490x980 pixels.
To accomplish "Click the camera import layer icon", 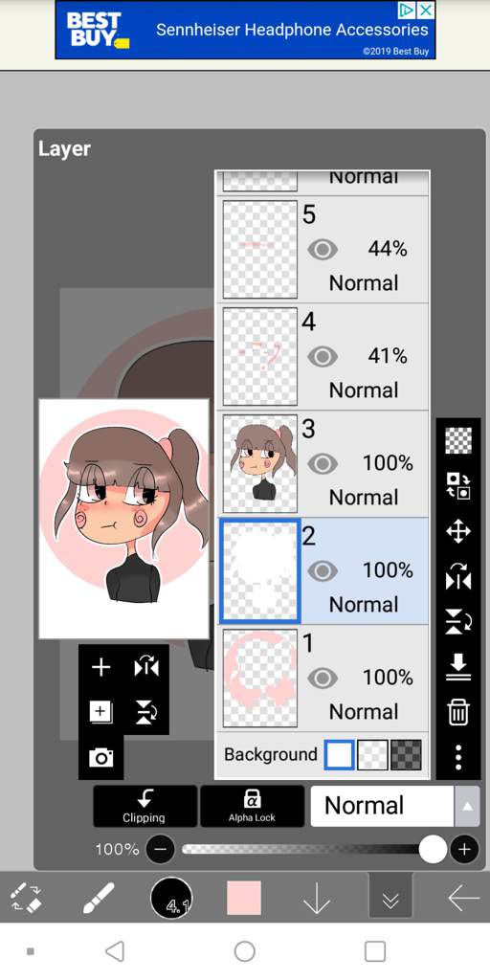I will (100, 758).
